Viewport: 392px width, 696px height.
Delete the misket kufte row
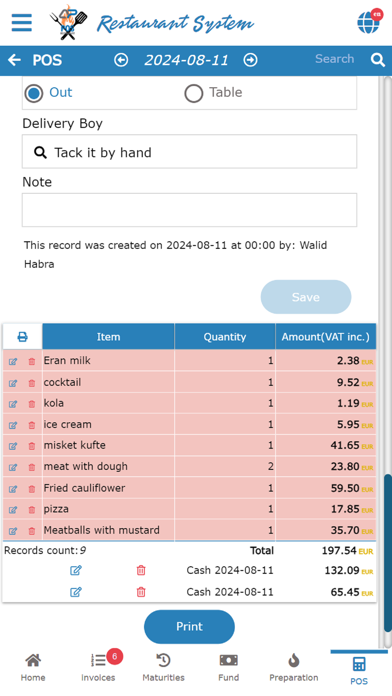click(32, 446)
